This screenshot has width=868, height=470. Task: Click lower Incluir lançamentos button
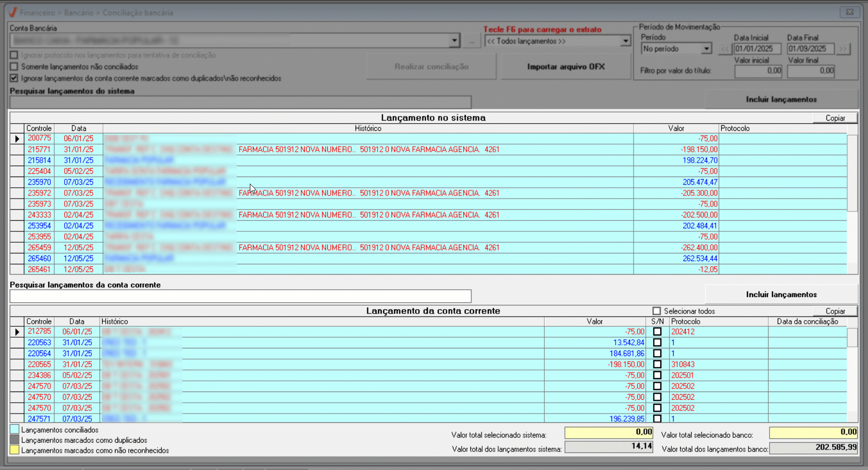(781, 295)
